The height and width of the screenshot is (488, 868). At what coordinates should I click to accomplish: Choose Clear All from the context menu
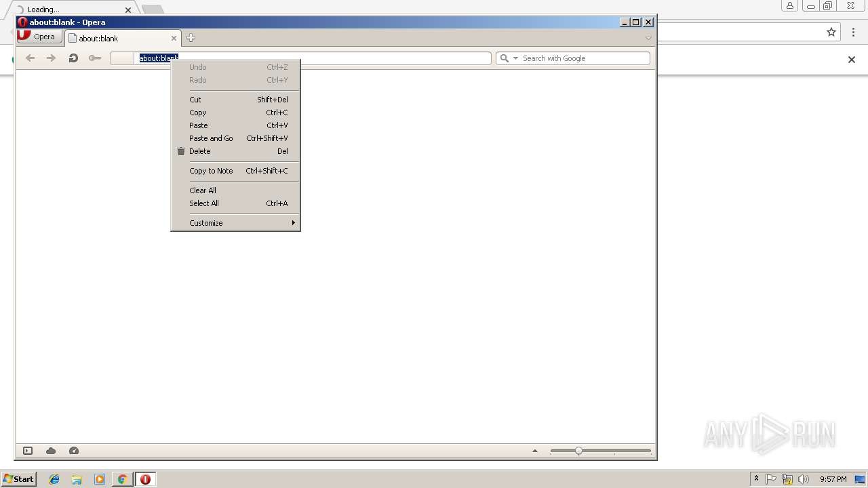[x=235, y=190]
